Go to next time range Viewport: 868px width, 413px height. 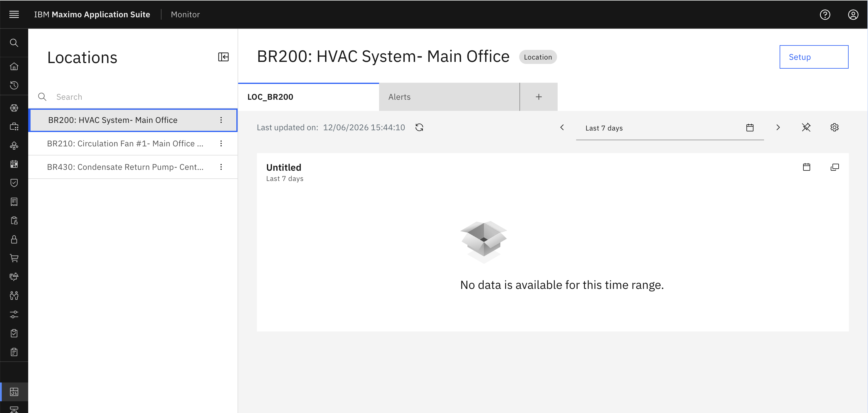coord(778,127)
